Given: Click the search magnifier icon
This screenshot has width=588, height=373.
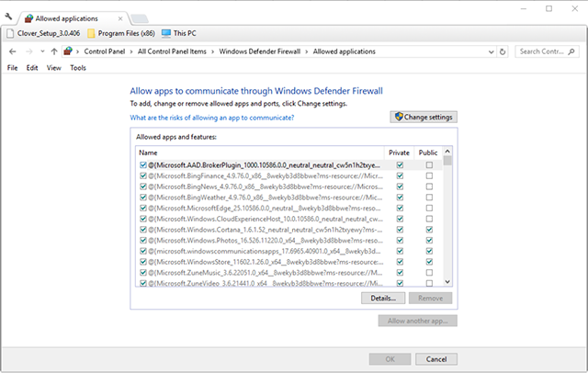Looking at the screenshot, I should pos(571,51).
